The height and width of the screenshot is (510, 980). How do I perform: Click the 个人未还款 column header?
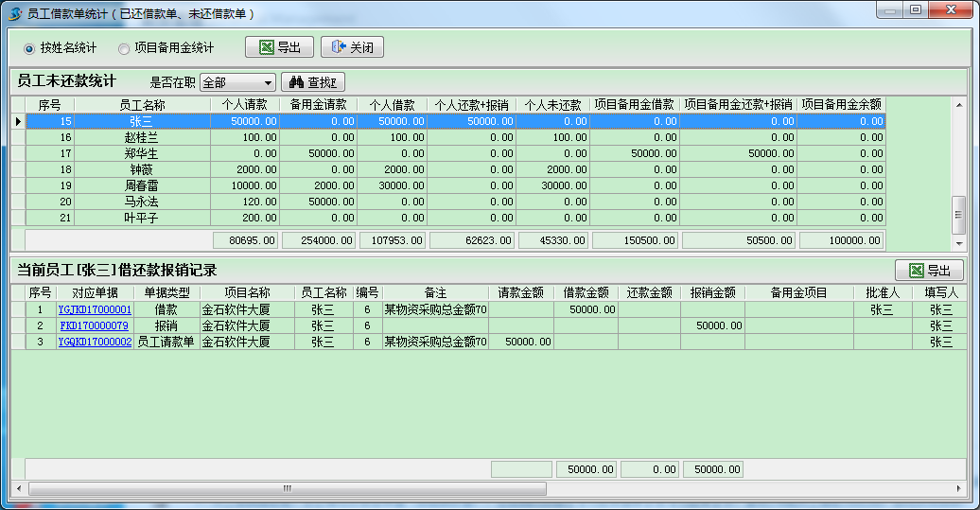(552, 105)
